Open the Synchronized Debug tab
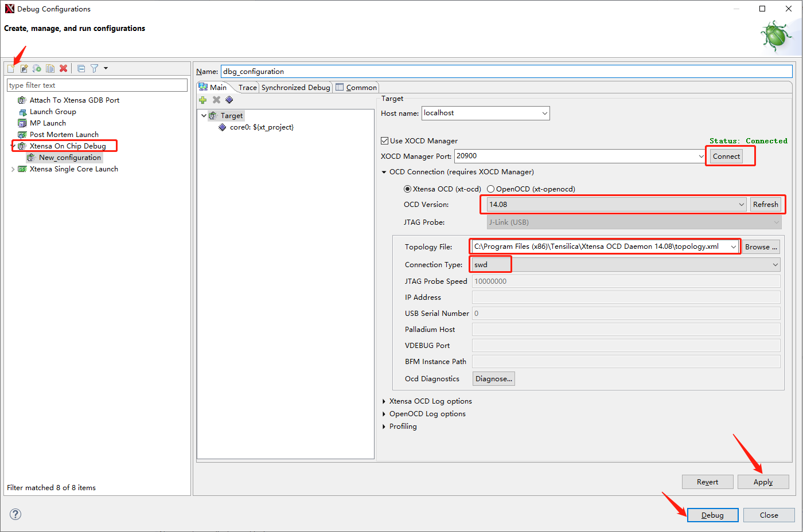The height and width of the screenshot is (532, 803). click(295, 88)
